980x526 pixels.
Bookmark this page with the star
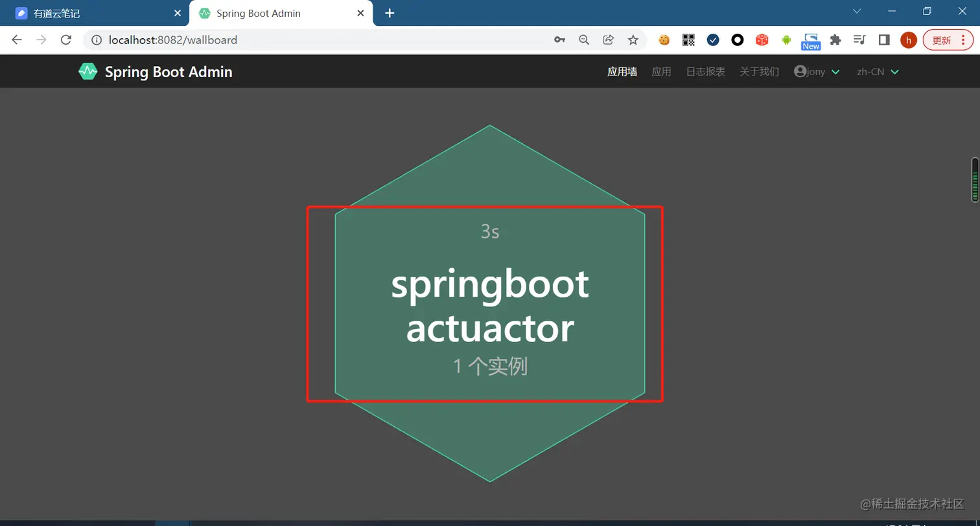coord(633,40)
